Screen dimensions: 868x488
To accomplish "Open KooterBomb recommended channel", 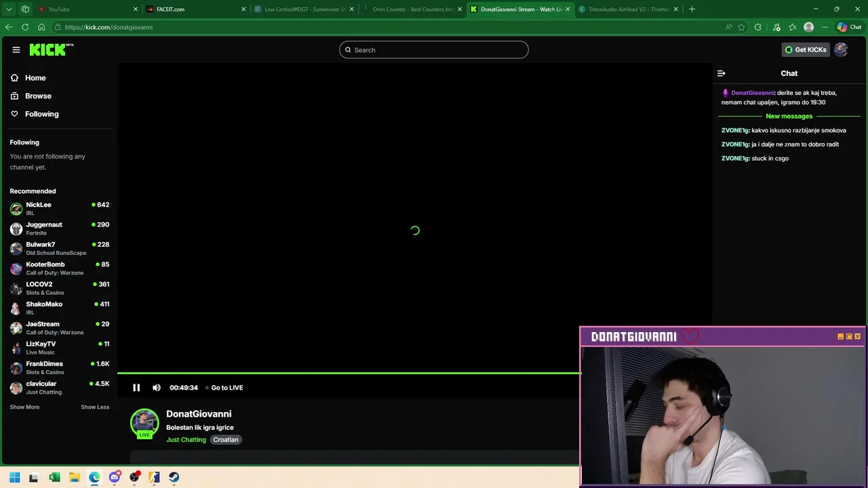I will pos(60,268).
